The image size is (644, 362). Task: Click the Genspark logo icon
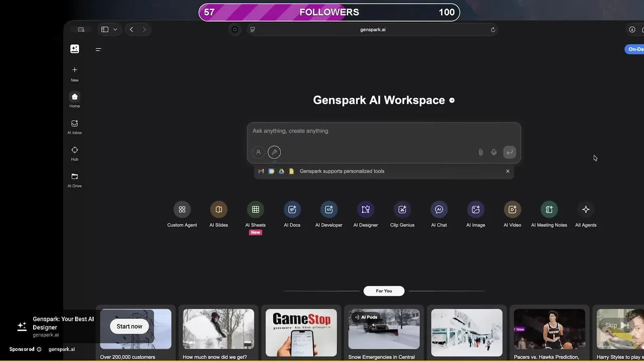(74, 49)
